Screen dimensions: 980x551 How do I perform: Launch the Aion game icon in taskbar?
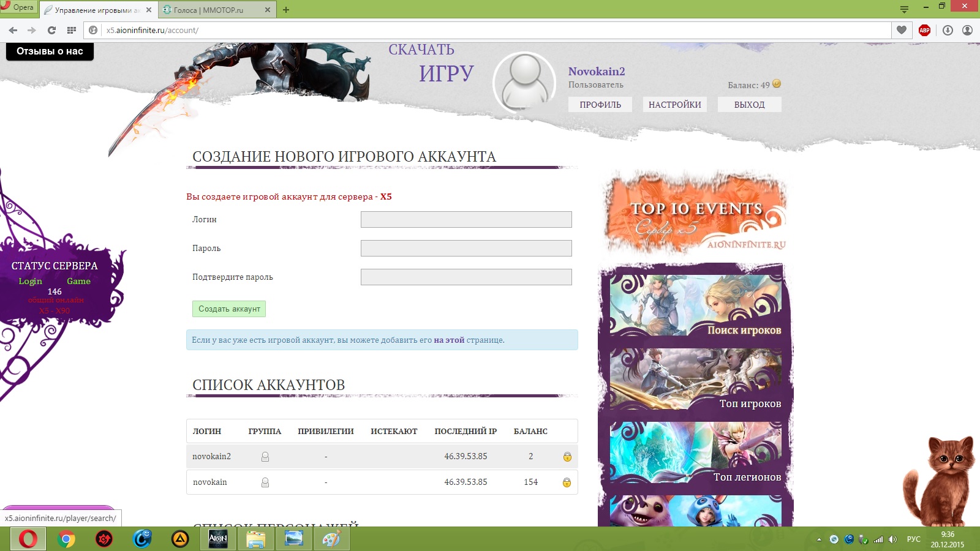(x=218, y=539)
